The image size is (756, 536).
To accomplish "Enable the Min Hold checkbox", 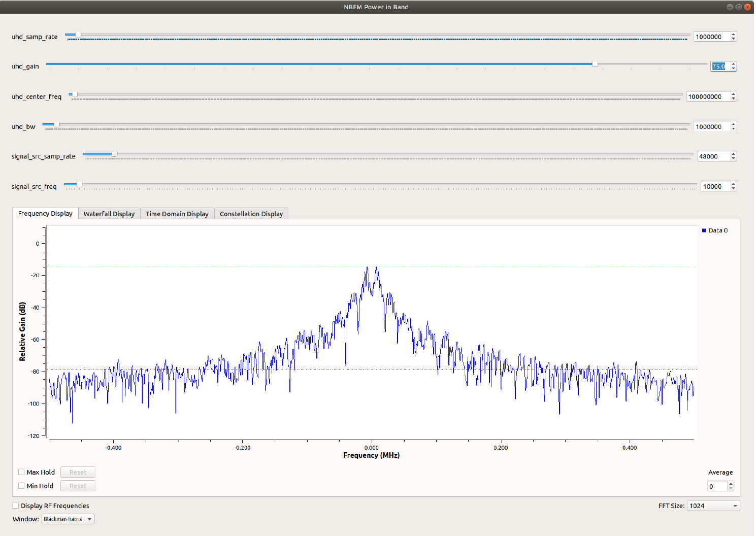I will [21, 486].
